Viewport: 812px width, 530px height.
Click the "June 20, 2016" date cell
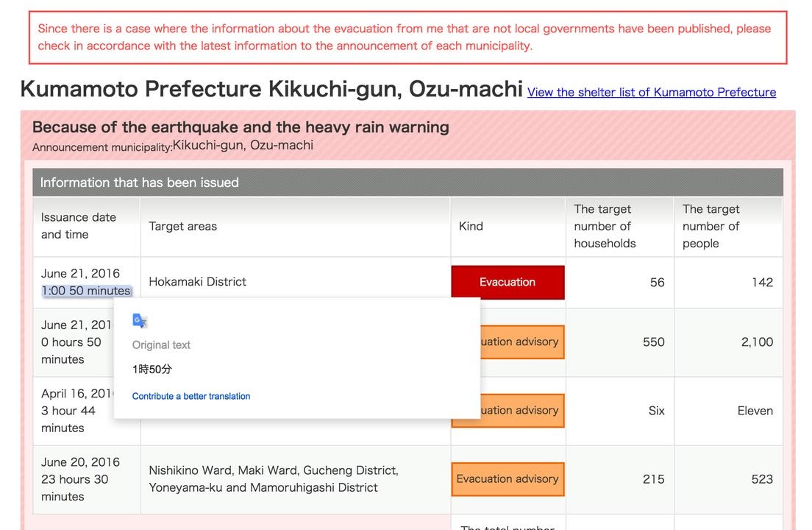pyautogui.click(x=80, y=462)
